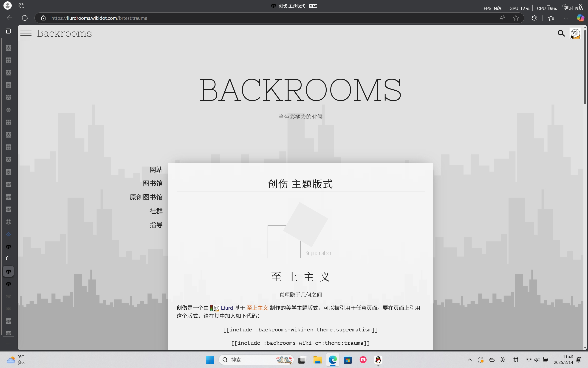Open the weather widget showing 0°C
This screenshot has width=588, height=368.
[17, 360]
